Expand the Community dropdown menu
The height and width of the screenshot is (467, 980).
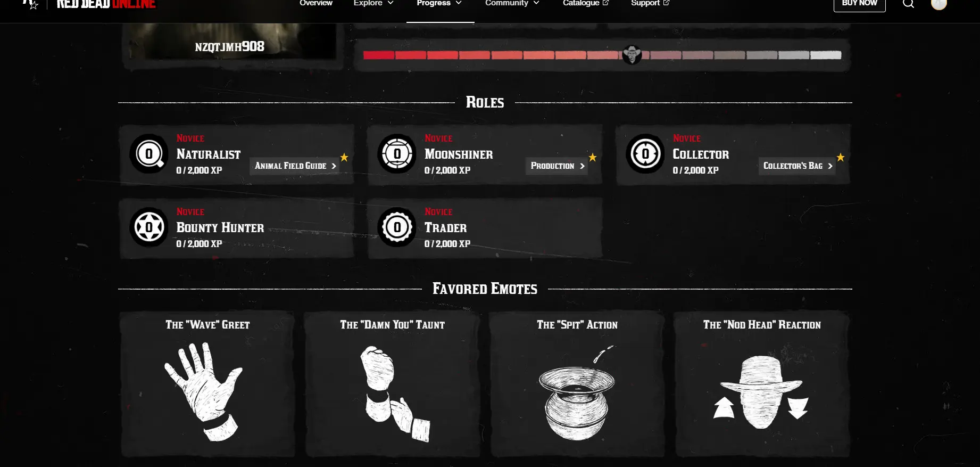(x=512, y=3)
